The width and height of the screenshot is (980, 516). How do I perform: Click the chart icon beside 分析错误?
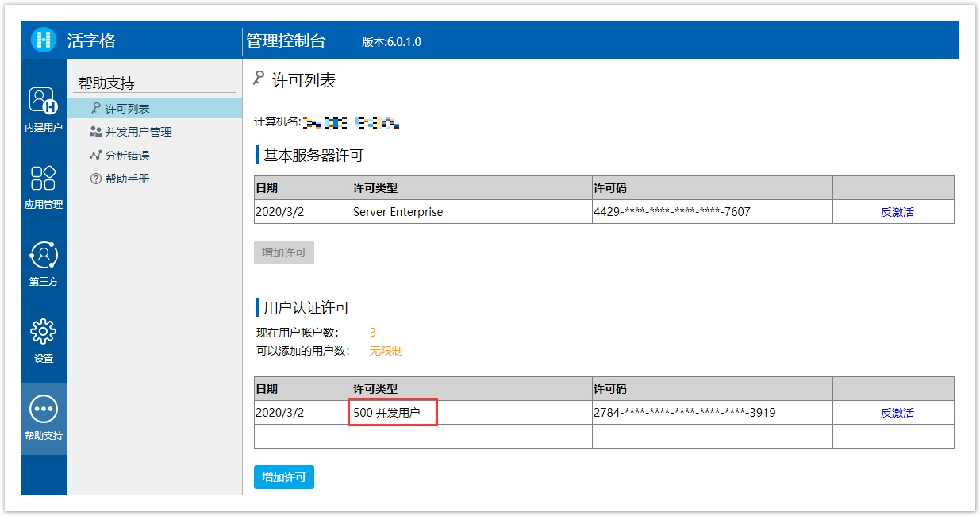click(x=95, y=156)
